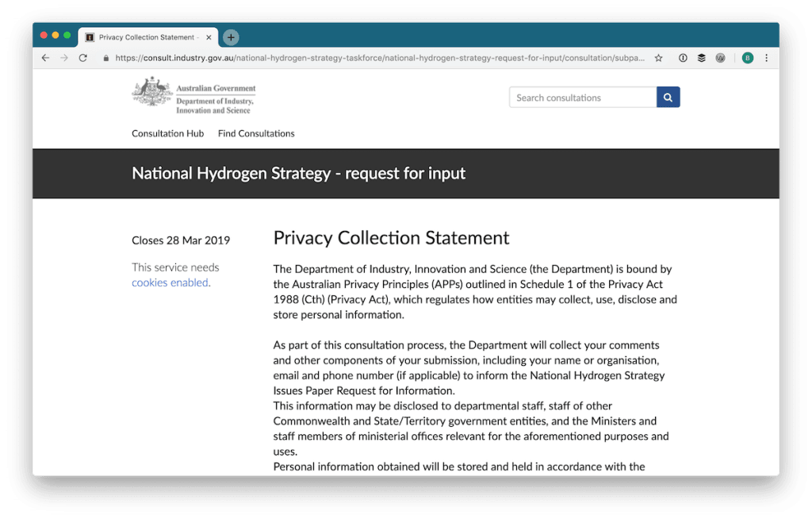Open Find Consultations menu link
Viewport: 812px width, 519px height.
[x=256, y=133]
